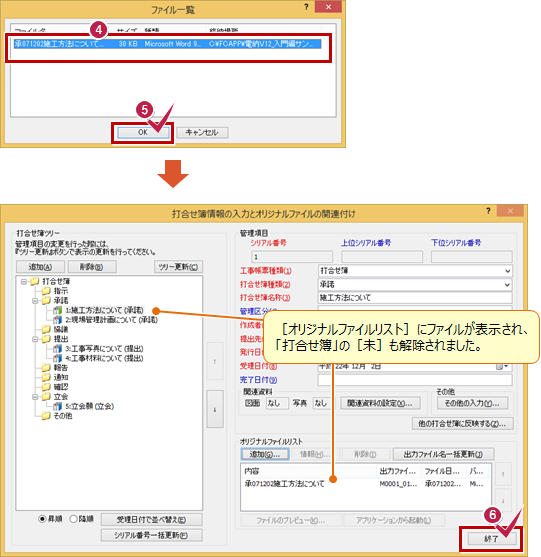Select the 承071202施工方法について file row
This screenshot has width=541, height=557.
click(168, 44)
